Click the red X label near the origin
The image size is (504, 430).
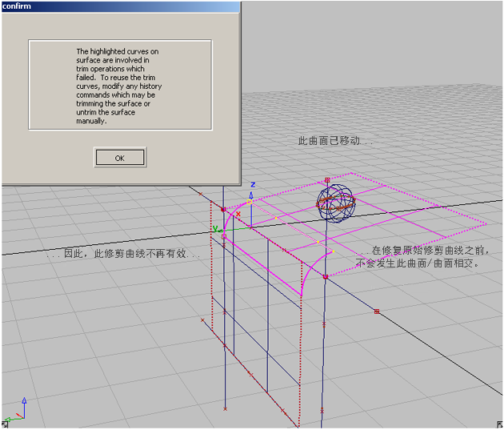coord(238,214)
